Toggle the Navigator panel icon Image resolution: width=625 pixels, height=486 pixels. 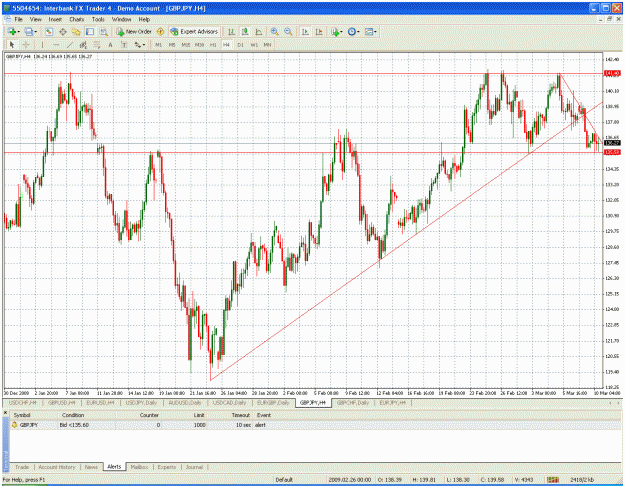(76, 32)
